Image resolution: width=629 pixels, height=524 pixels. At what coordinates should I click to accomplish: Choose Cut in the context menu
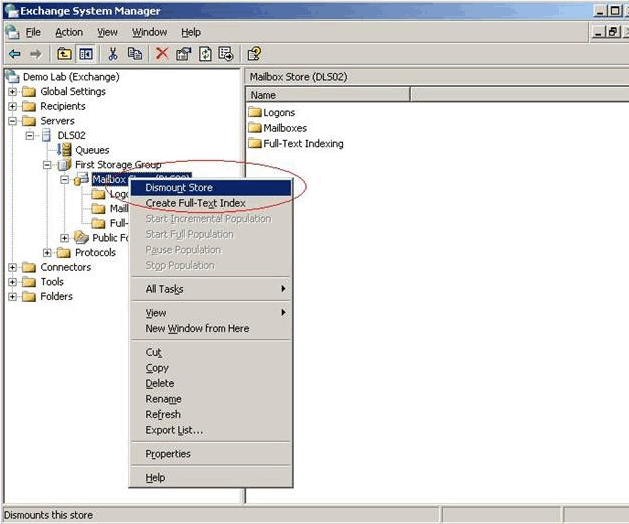click(211, 352)
